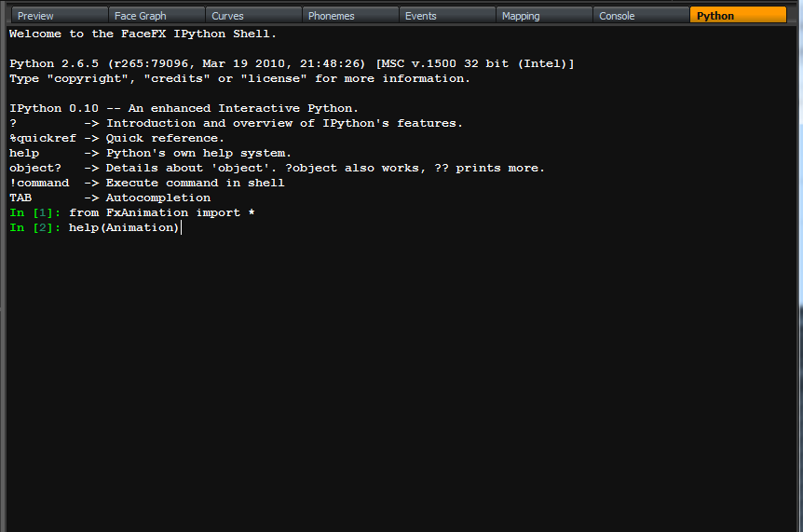Viewport: 803px width, 532px height.
Task: Click the green In [2] prompt
Action: pos(32,227)
